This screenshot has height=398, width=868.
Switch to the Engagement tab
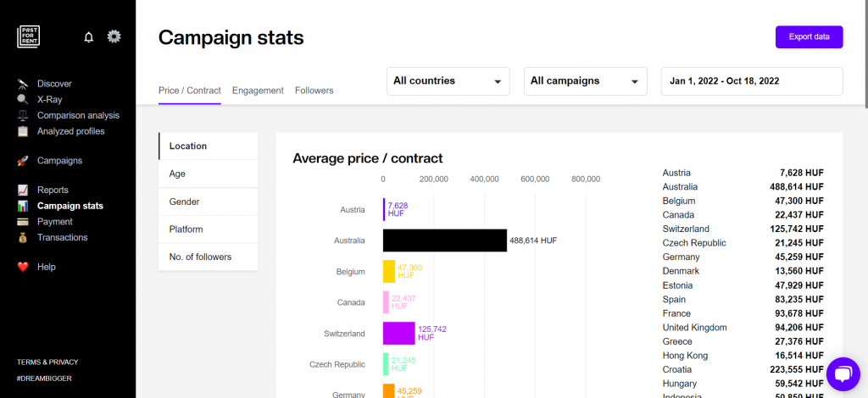click(258, 91)
